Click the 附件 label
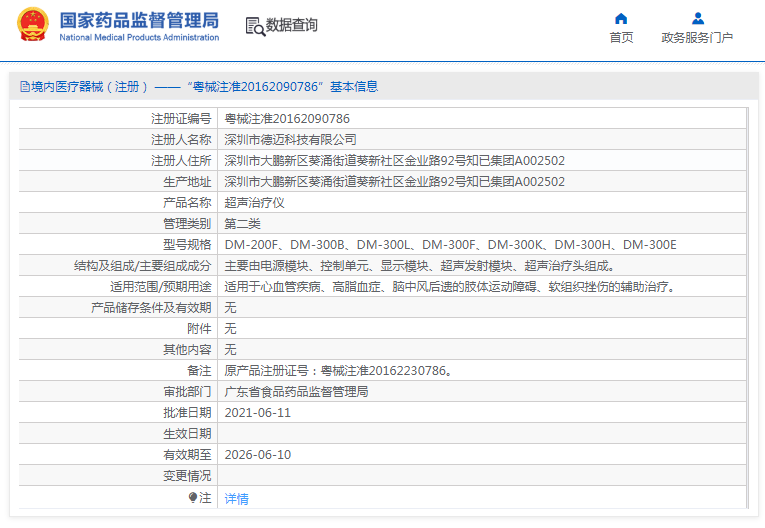Screen dimensions: 765x528 (x=199, y=328)
